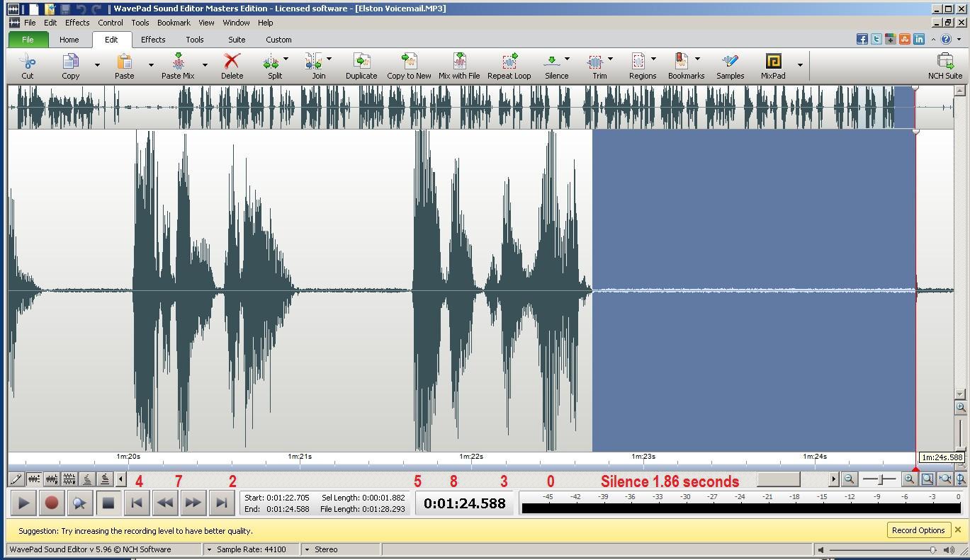970x560 pixels.
Task: Click the Facebook share icon
Action: point(862,40)
